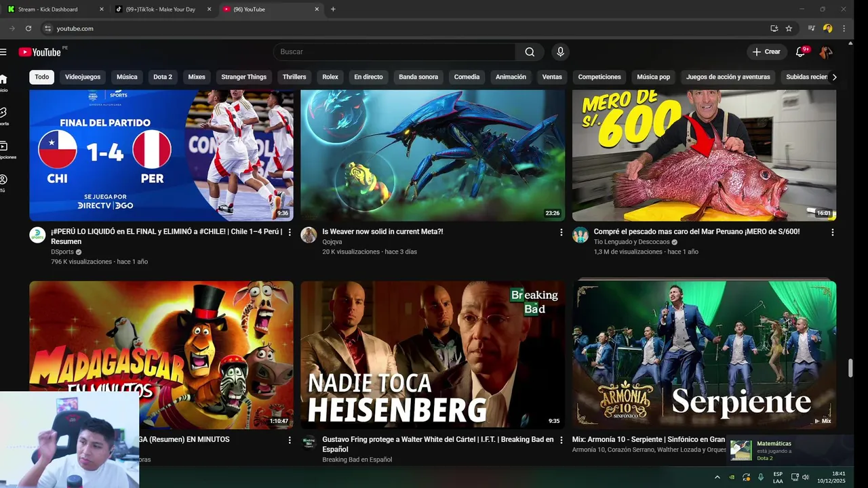868x488 pixels.
Task: Select the Competiciones chip
Action: (x=599, y=77)
